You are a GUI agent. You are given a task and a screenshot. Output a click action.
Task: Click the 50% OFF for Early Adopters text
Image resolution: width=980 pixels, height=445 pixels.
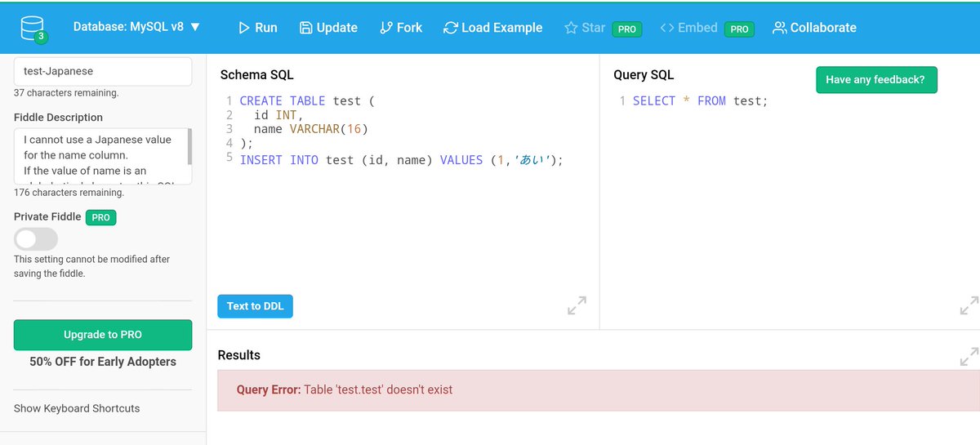103,362
